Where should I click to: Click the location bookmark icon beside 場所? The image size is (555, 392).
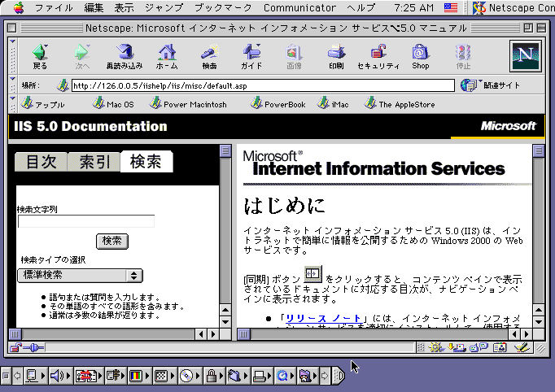63,85
